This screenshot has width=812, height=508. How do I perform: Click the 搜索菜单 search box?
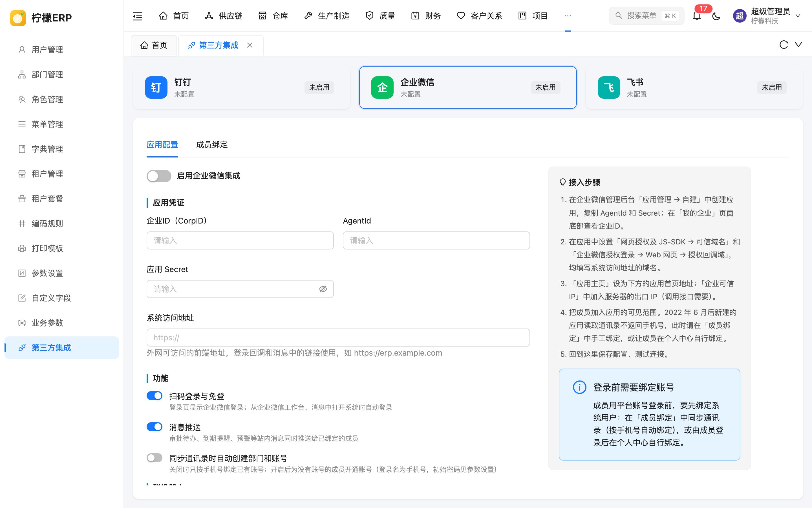[x=646, y=16]
